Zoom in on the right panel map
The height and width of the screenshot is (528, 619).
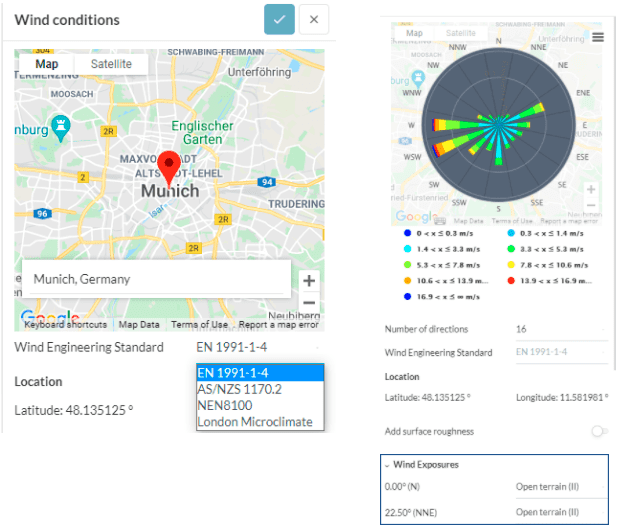[x=591, y=190]
